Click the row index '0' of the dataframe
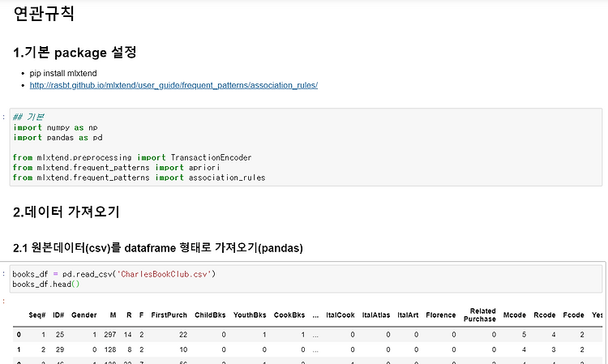This screenshot has height=364, width=608. [x=19, y=335]
